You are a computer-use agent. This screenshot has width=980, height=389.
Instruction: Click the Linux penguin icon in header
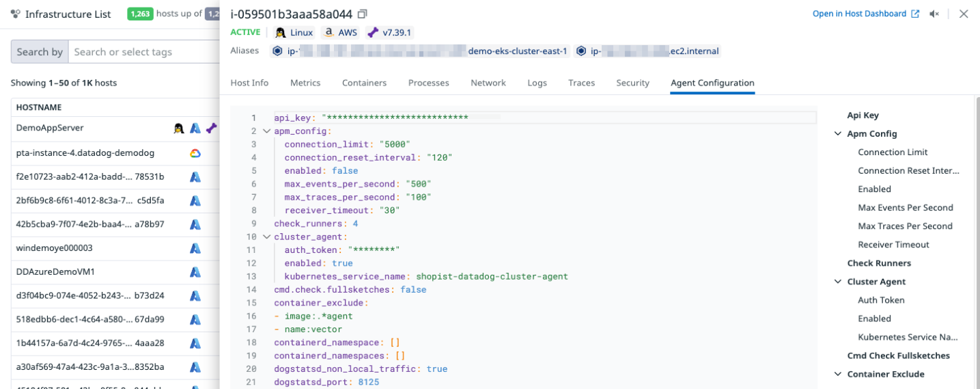click(280, 32)
